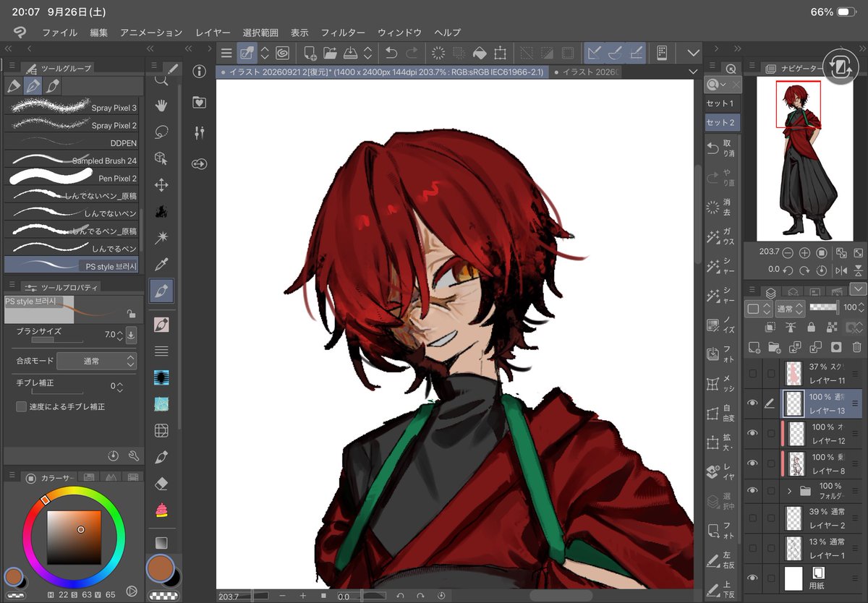Viewport: 868px width, 603px height.
Task: Click the new raster layer icon
Action: 754,347
